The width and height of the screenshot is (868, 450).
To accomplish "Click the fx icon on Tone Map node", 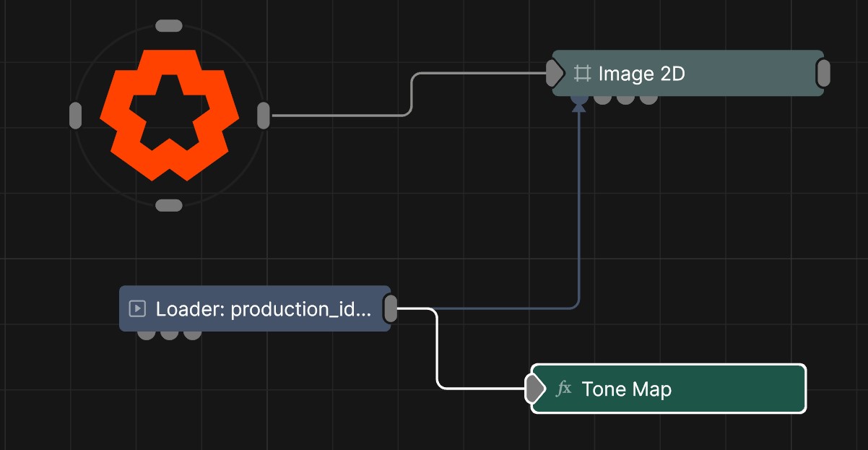I will tap(564, 389).
